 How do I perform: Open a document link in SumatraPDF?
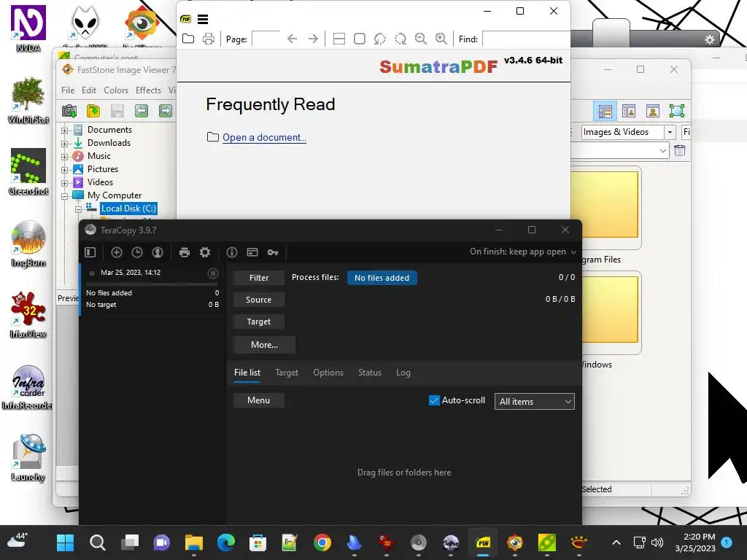(264, 138)
